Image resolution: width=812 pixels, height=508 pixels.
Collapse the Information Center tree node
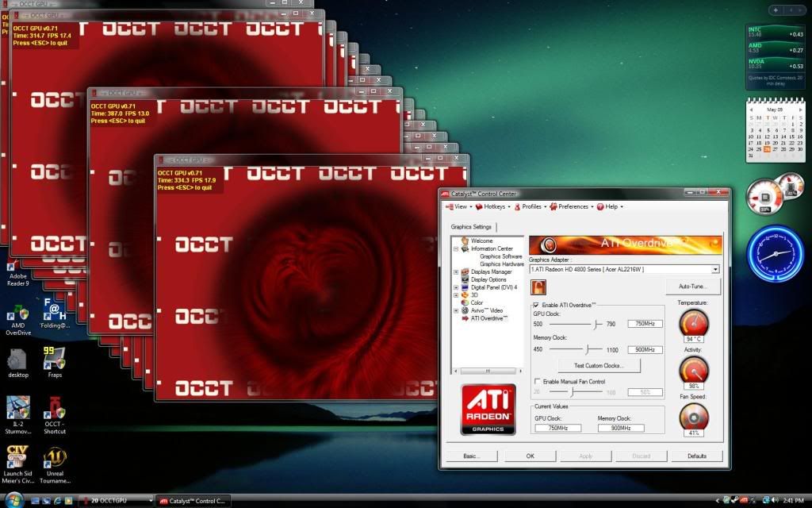(x=456, y=248)
